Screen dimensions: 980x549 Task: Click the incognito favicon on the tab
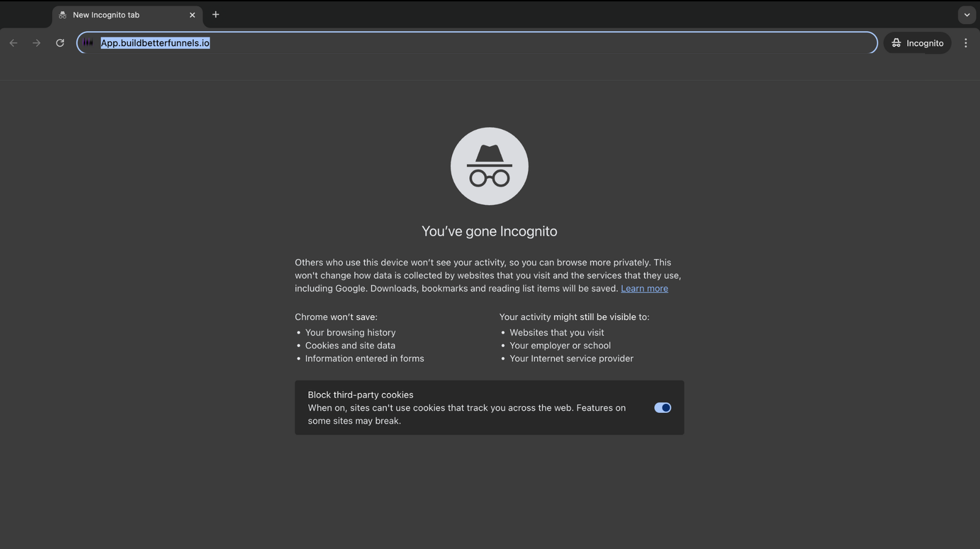click(x=62, y=15)
